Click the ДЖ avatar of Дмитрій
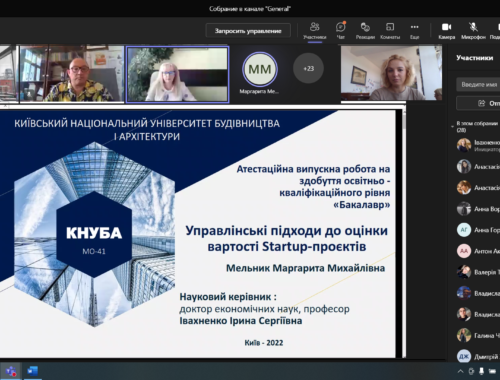The height and width of the screenshot is (380, 500). (x=464, y=356)
